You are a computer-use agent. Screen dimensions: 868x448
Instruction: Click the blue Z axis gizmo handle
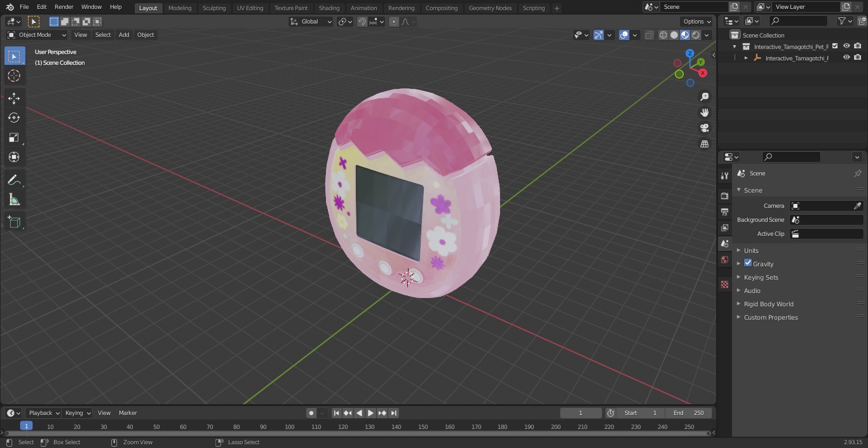point(690,53)
